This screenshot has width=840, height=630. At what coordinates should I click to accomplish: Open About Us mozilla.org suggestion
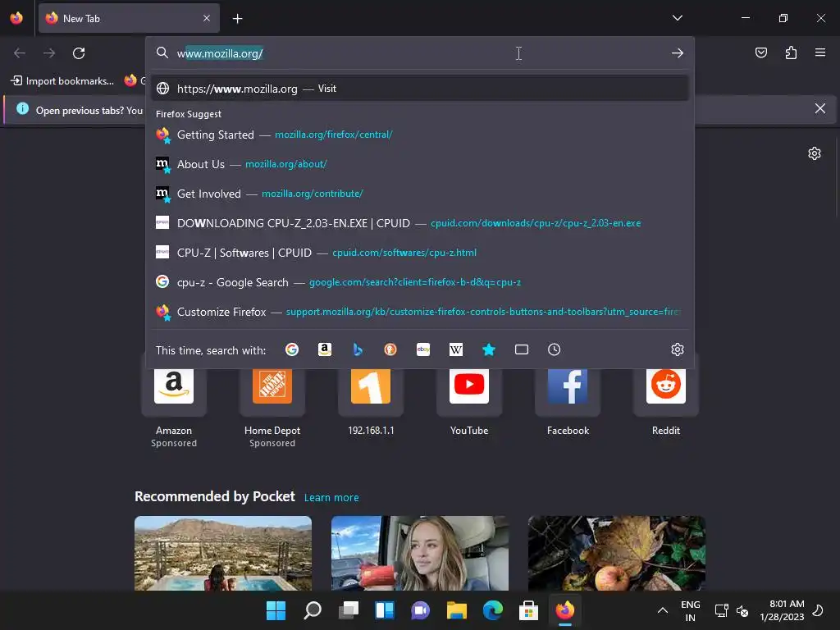[x=419, y=164]
